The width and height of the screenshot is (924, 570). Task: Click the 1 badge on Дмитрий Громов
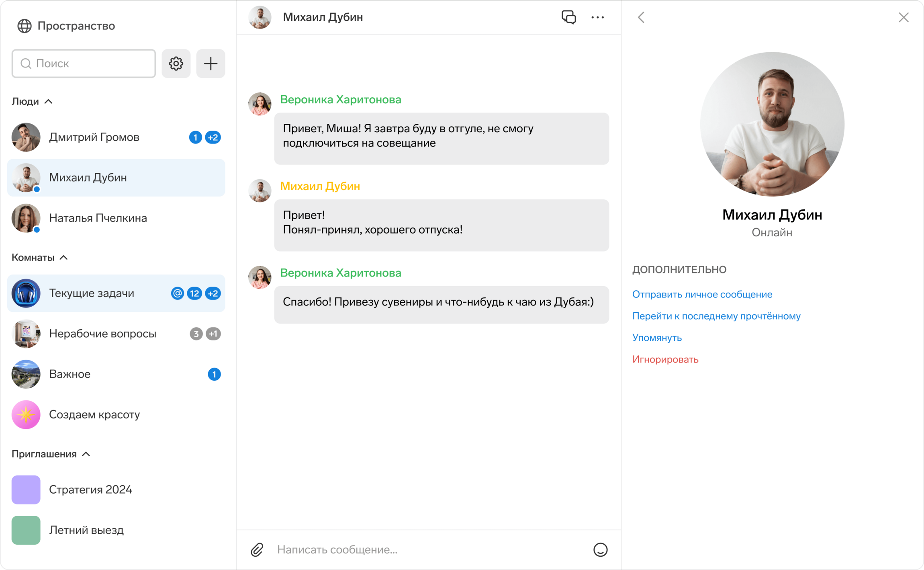pyautogui.click(x=195, y=137)
